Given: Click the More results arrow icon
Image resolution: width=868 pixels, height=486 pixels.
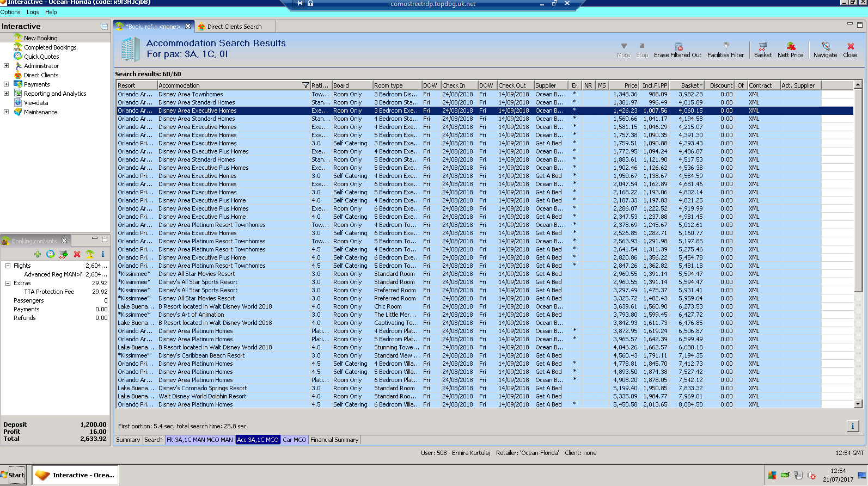Looking at the screenshot, I should 624,46.
